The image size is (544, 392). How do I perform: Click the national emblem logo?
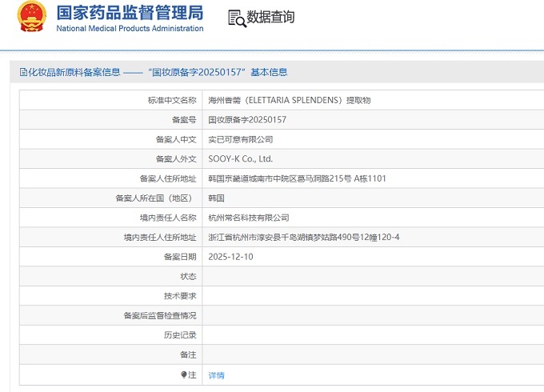coord(32,17)
